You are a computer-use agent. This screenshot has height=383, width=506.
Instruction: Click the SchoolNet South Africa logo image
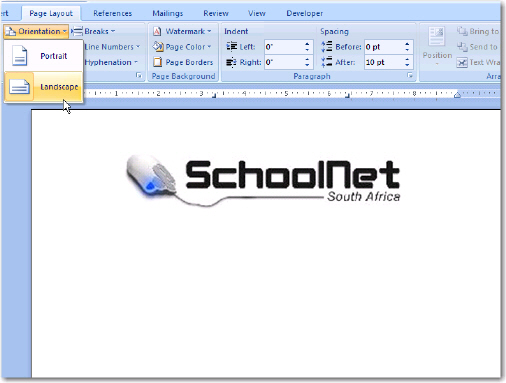click(x=263, y=180)
